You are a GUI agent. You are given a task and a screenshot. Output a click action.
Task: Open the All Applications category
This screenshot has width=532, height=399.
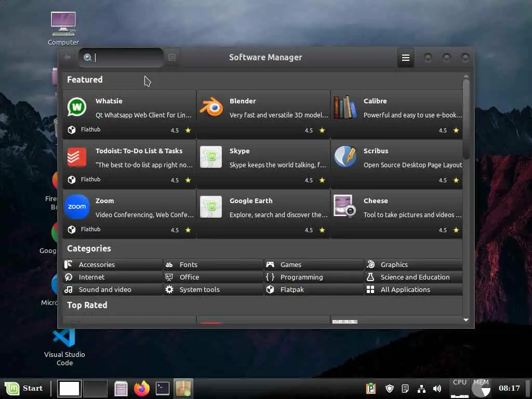click(x=414, y=289)
